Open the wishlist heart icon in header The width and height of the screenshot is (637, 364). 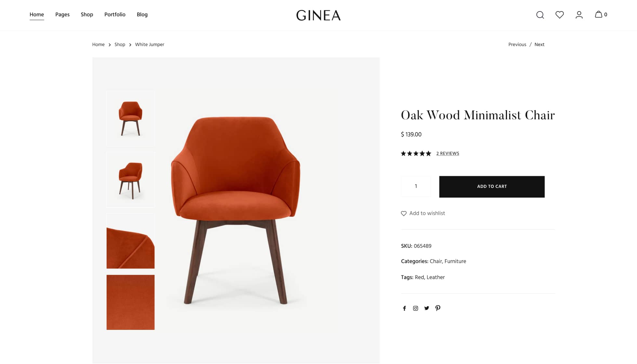click(559, 15)
